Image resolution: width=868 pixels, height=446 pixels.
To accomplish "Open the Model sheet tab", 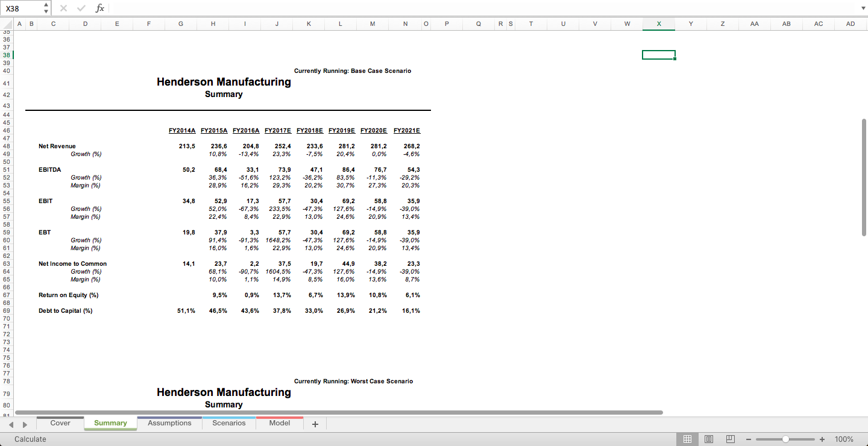I will coord(280,423).
